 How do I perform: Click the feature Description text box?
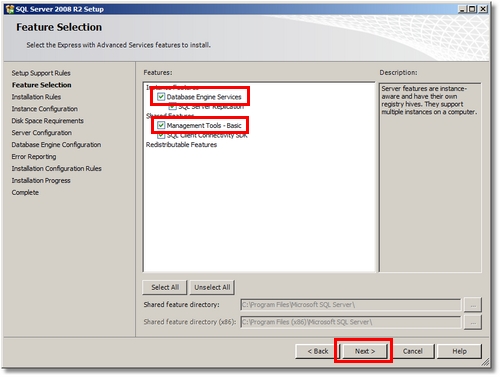430,177
